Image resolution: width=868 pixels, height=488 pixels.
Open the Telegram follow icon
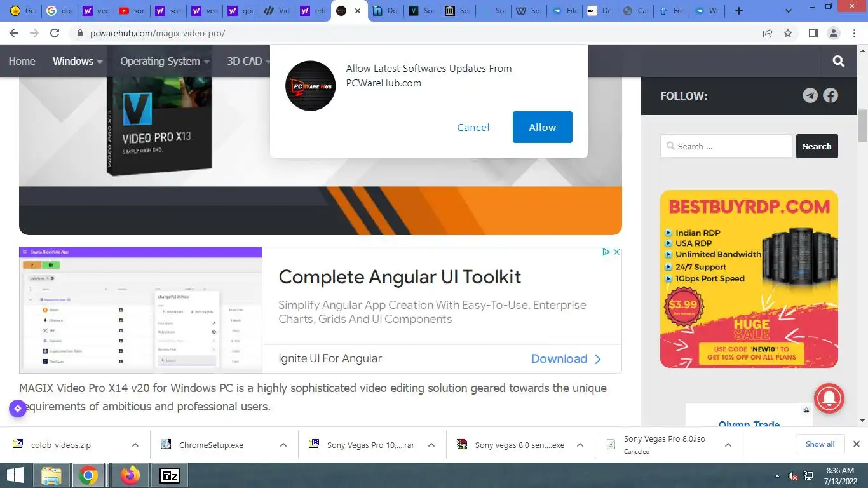pos(810,95)
